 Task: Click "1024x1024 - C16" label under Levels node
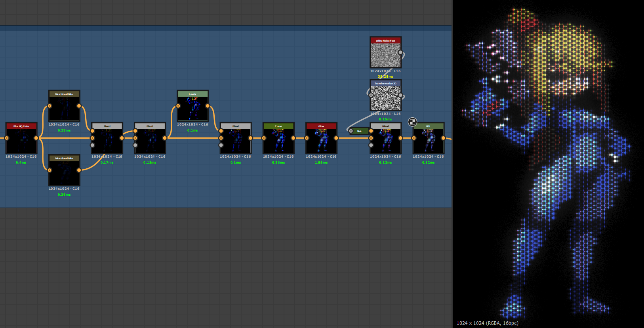(x=192, y=124)
